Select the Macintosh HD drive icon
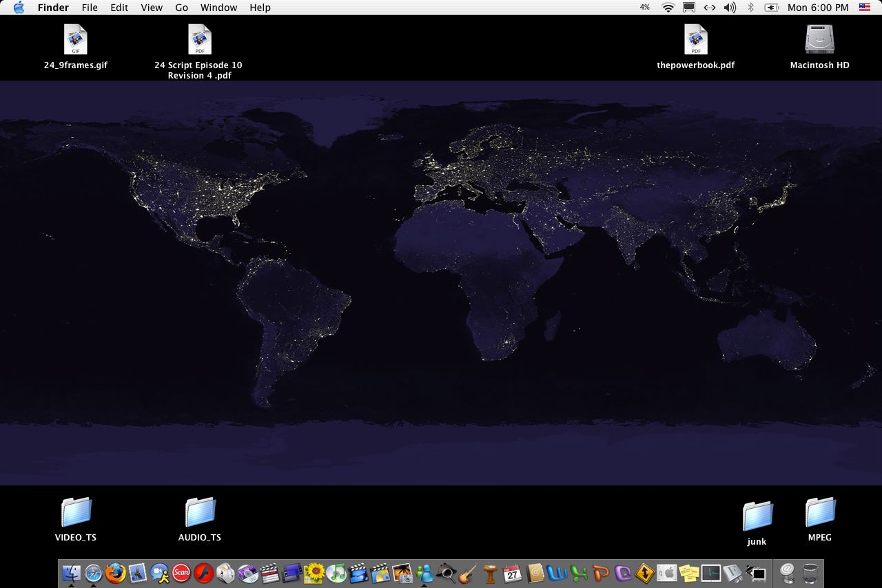This screenshot has width=882, height=588. (x=819, y=40)
